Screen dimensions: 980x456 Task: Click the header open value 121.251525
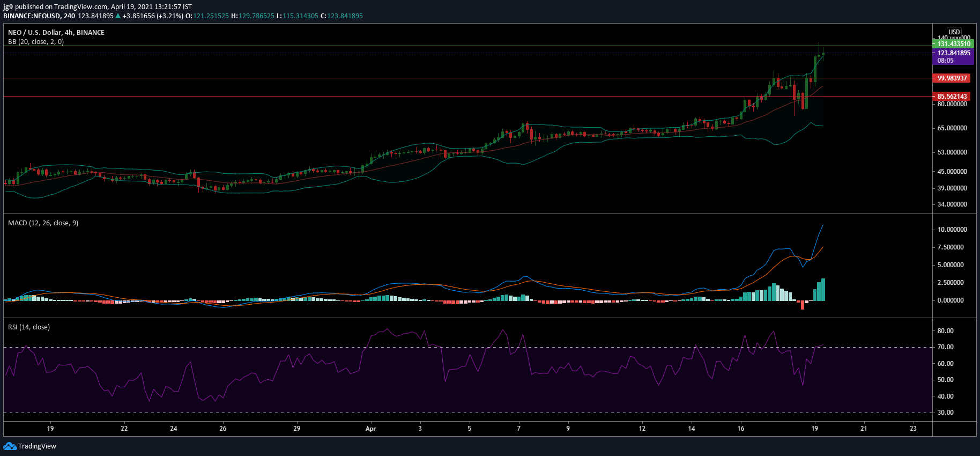click(x=211, y=16)
